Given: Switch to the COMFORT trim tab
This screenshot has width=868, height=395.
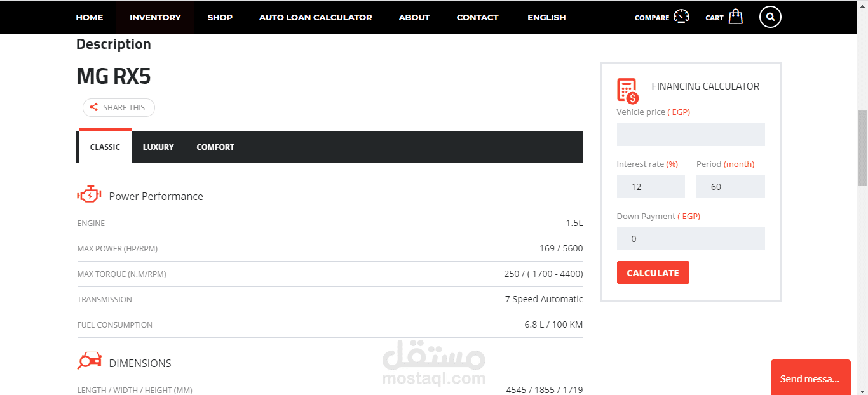Looking at the screenshot, I should [x=215, y=147].
